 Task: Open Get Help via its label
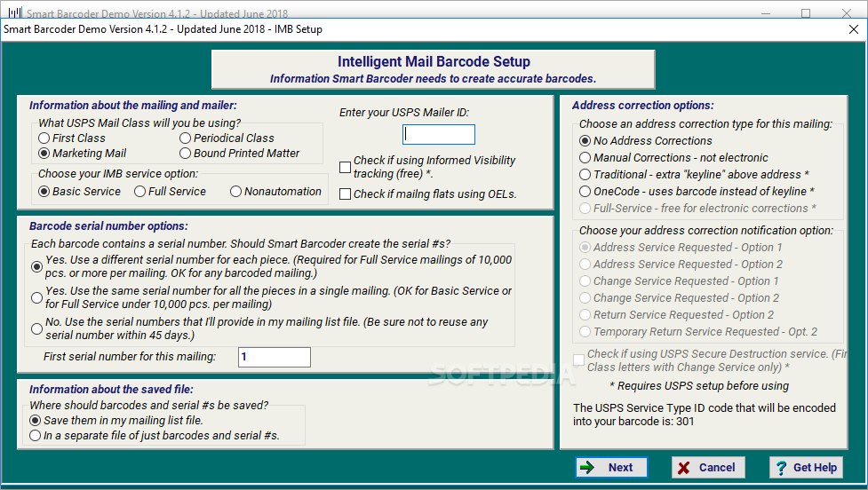815,468
